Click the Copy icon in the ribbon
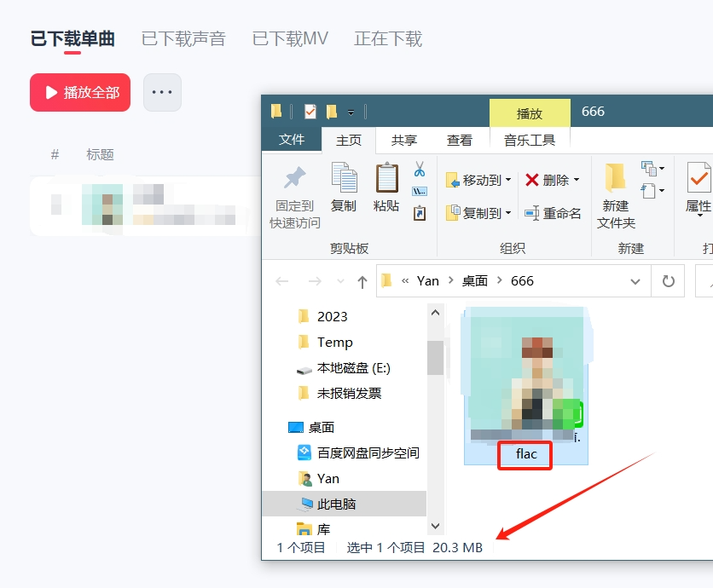 click(344, 179)
